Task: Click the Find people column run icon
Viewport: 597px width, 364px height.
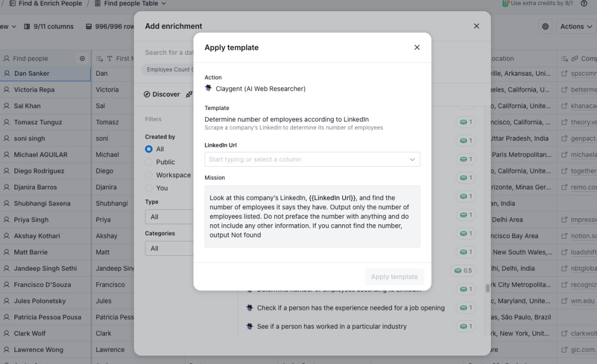Action: 82,59
